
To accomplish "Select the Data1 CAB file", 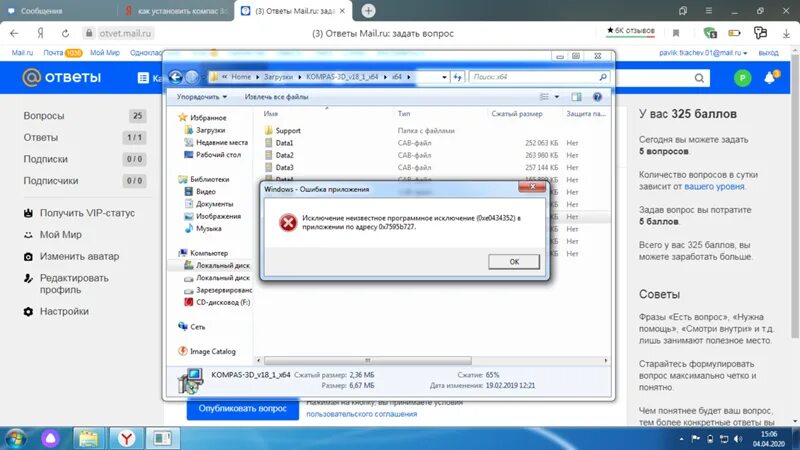I will (279, 143).
